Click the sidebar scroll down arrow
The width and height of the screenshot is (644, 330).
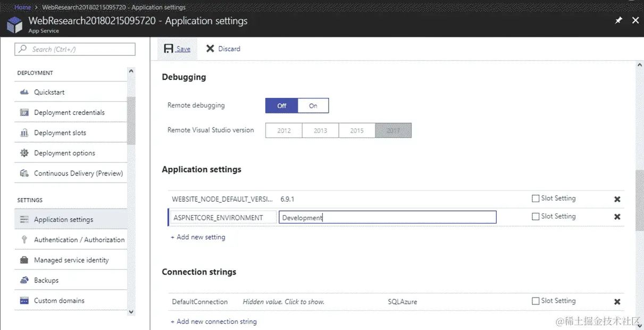pyautogui.click(x=131, y=312)
